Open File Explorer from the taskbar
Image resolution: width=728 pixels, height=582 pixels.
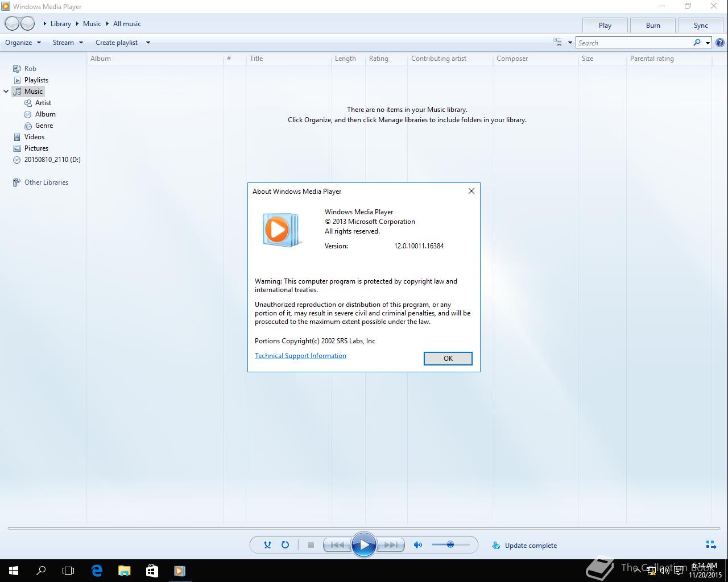[124, 571]
